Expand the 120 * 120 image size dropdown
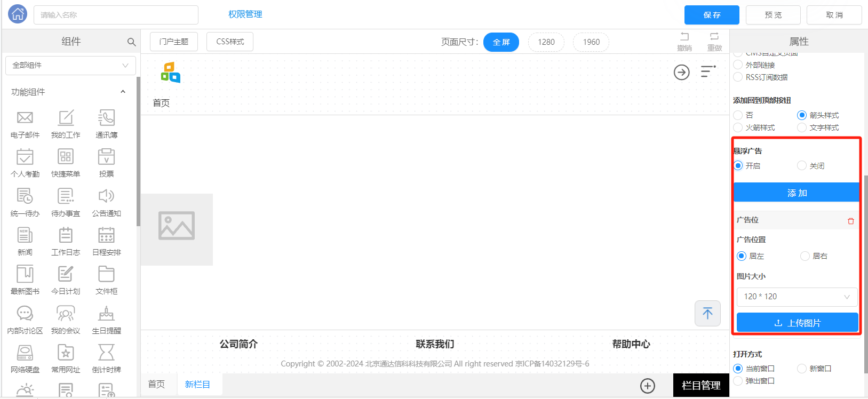The width and height of the screenshot is (868, 399). tap(797, 297)
